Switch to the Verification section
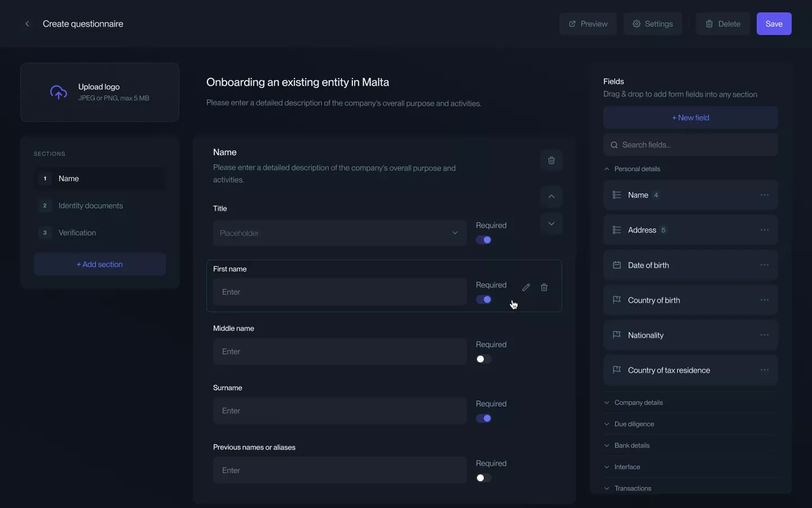This screenshot has width=812, height=508. point(77,233)
